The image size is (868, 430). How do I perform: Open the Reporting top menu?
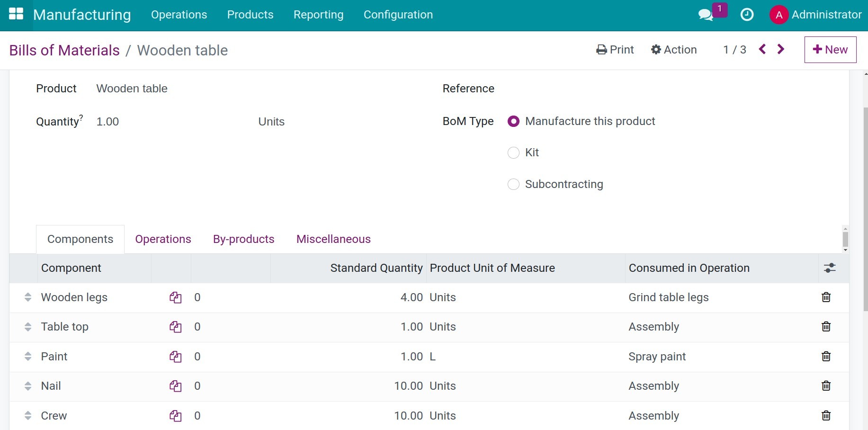(318, 15)
